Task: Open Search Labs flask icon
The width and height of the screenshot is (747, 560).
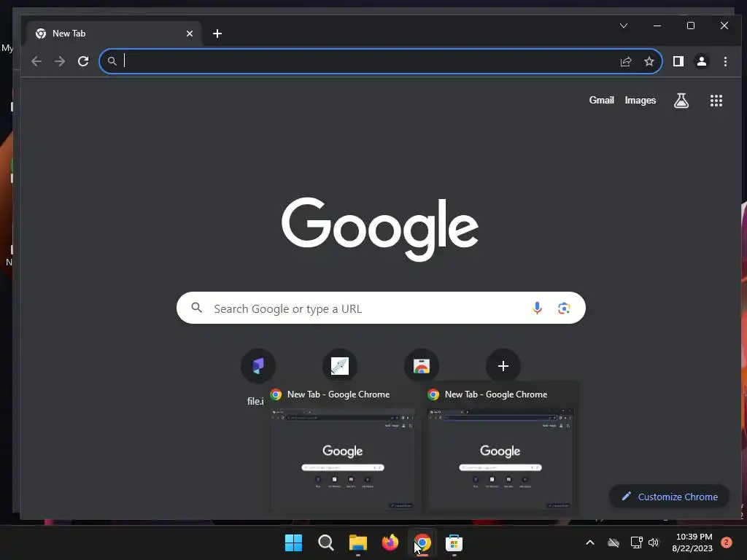Action: click(681, 101)
